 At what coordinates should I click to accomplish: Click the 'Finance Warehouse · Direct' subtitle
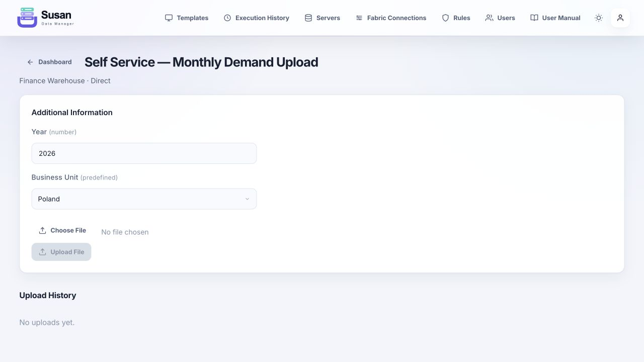coord(65,80)
